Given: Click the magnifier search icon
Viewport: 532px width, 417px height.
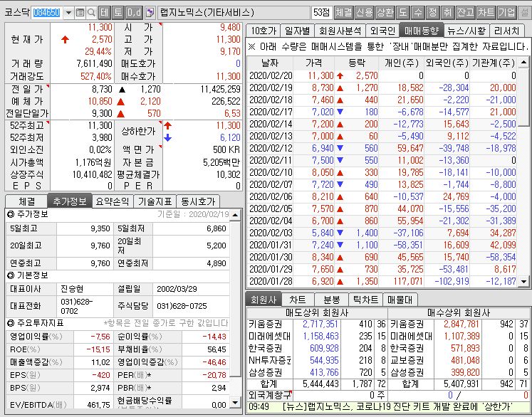Looking at the screenshot, I should click(91, 13).
